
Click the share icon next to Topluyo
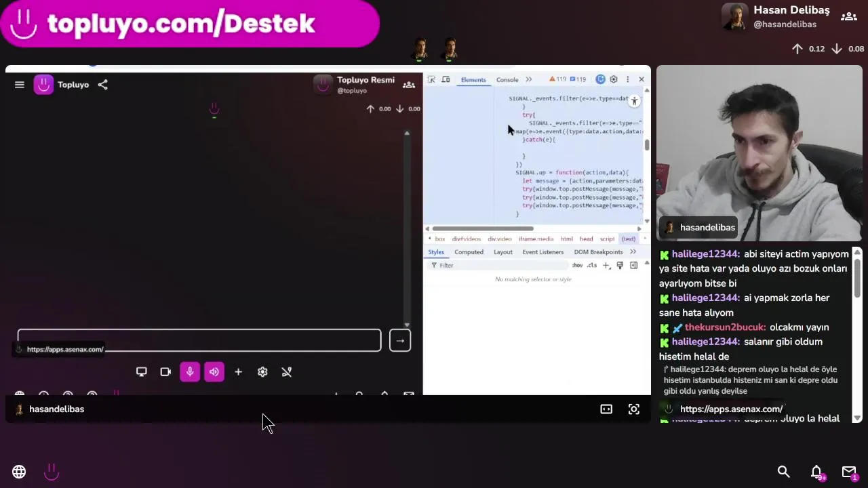point(102,85)
